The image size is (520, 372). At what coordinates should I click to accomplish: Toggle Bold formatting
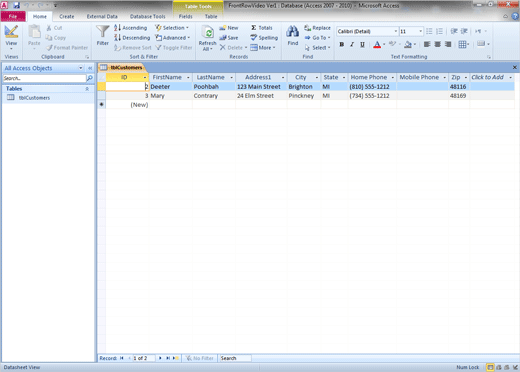[x=342, y=44]
